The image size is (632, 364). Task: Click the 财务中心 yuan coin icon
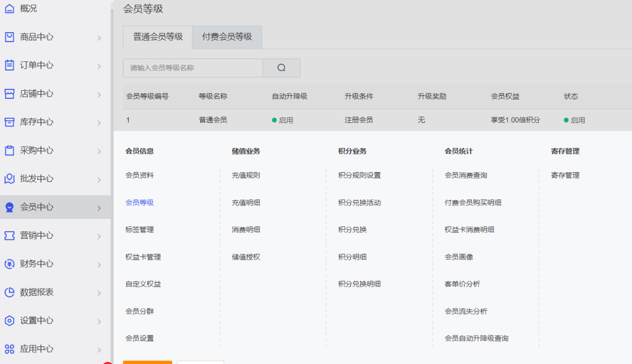[x=9, y=264]
